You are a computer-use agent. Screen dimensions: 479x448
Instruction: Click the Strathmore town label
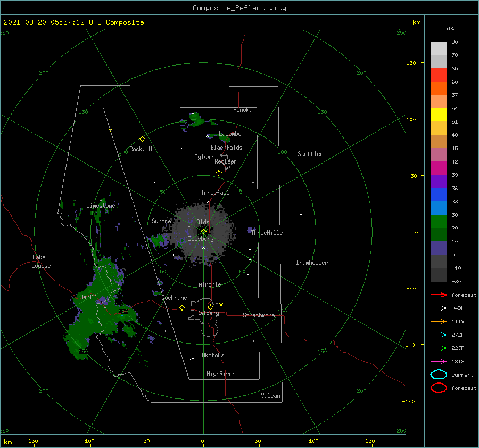click(259, 315)
